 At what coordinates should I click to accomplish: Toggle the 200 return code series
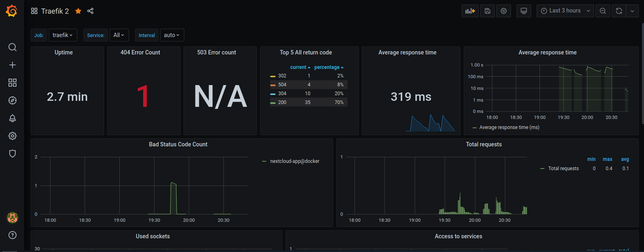(282, 102)
